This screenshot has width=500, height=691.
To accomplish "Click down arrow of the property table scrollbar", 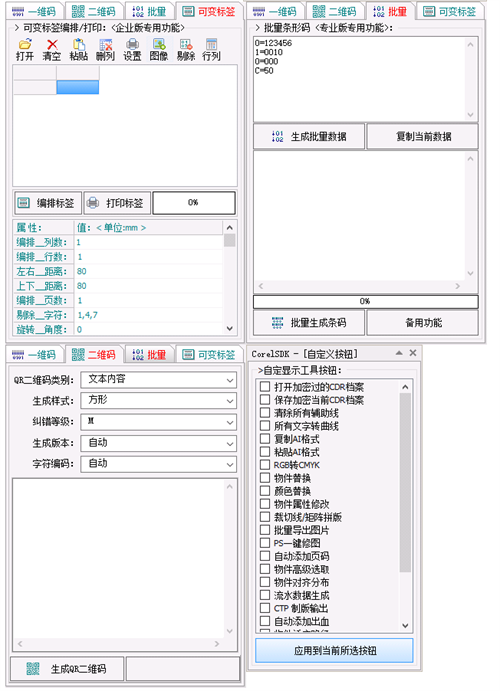I will tap(230, 328).
